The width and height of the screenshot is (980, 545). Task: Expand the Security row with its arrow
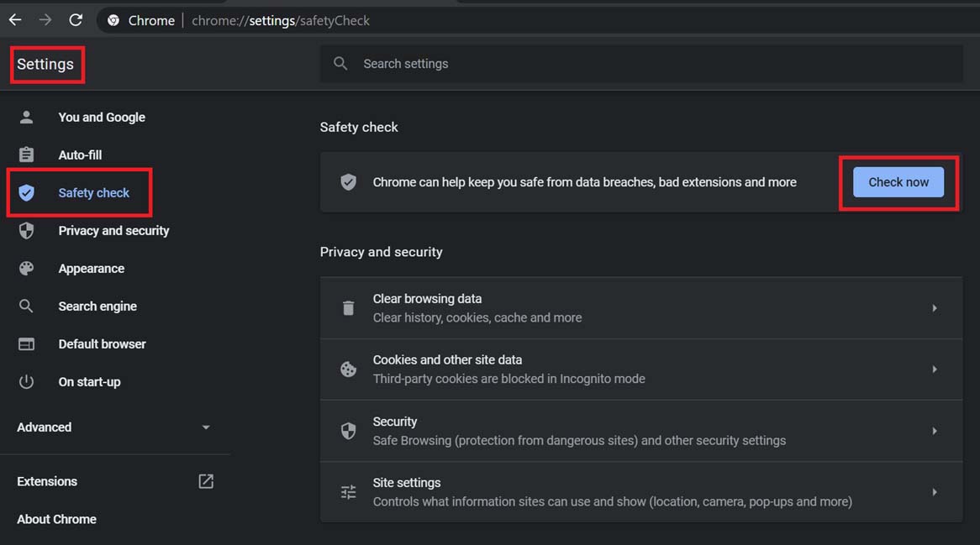(x=935, y=431)
